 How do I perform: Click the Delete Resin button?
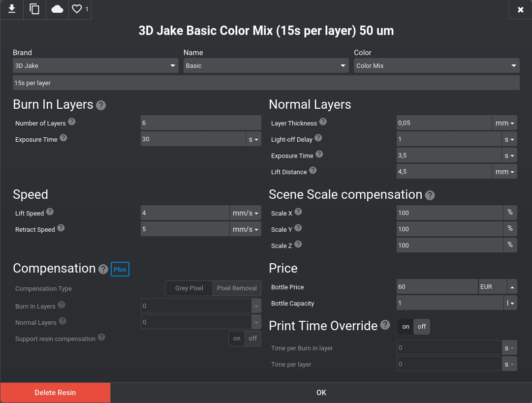(x=55, y=393)
